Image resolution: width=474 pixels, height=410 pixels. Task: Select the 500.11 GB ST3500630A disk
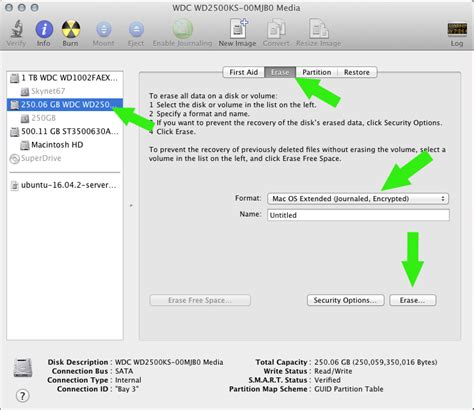tap(65, 132)
